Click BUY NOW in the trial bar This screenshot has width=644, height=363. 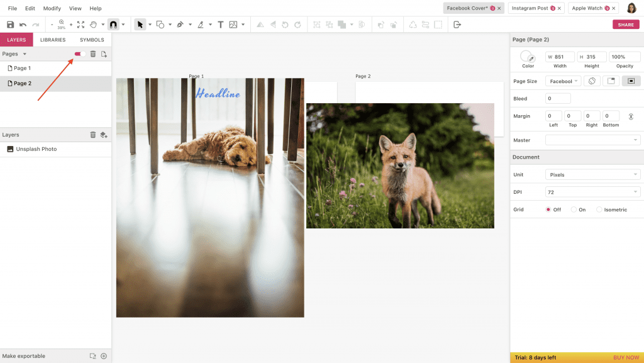pyautogui.click(x=626, y=357)
